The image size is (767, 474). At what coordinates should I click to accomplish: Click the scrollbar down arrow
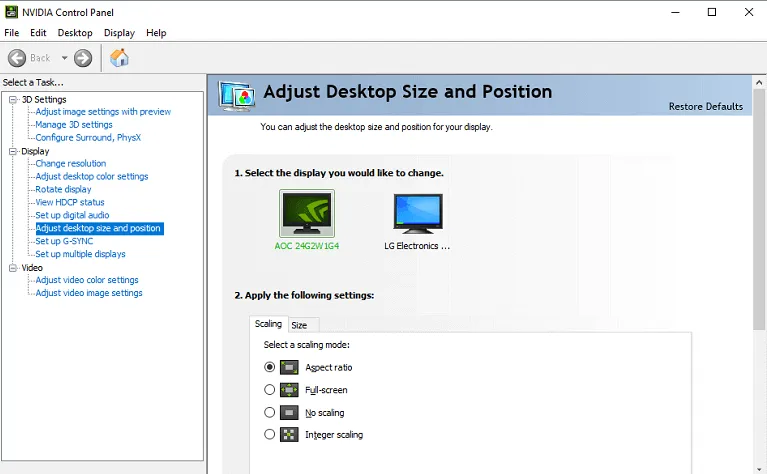tap(759, 469)
